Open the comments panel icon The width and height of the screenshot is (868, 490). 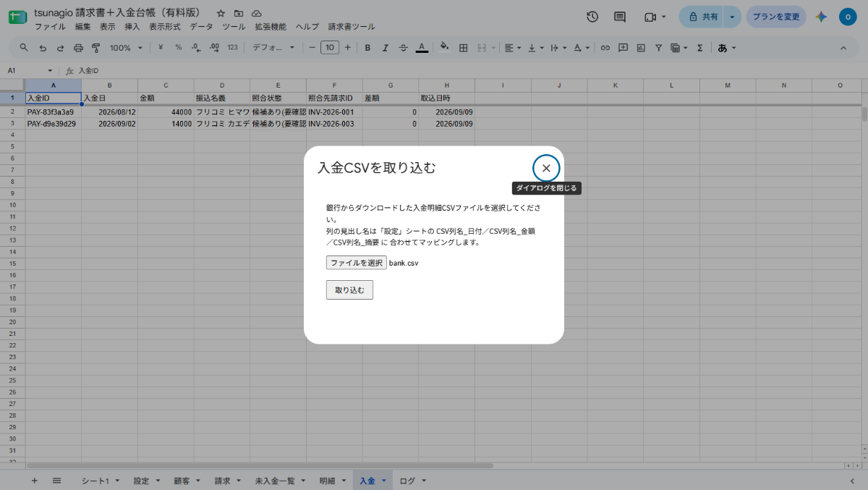620,17
